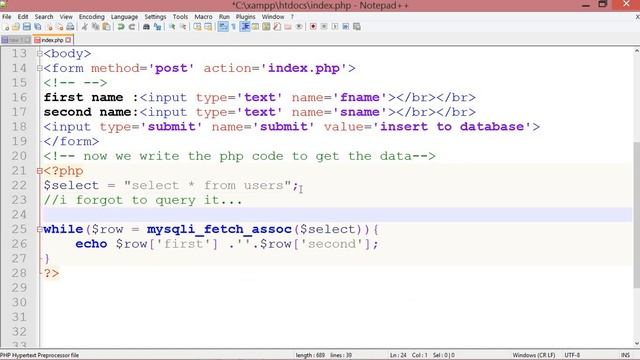Screen dimensions: 640x360
Task: Toggle the Indent Guide toolbar icon
Action: (x=244, y=27)
